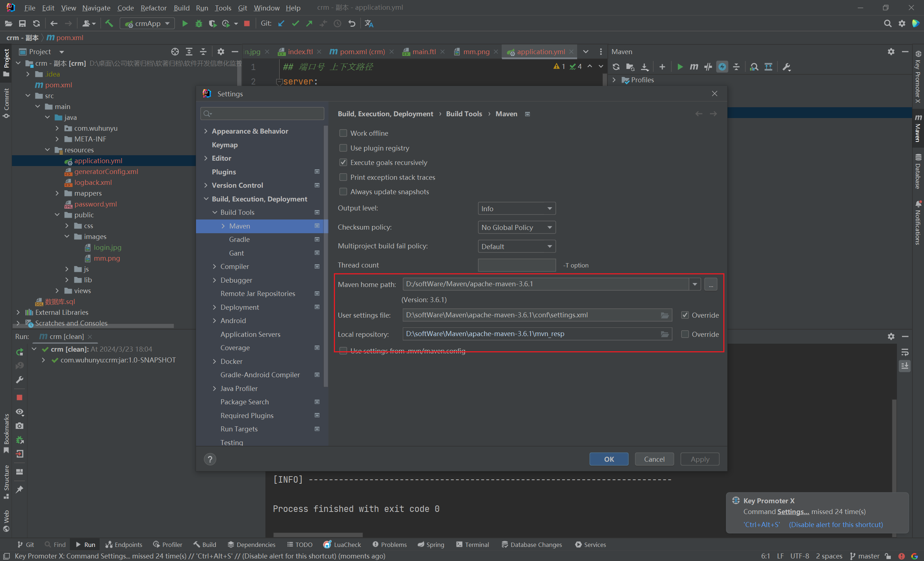Click Git update project arrow icon
Screen dimensions: 924x561
(x=281, y=23)
